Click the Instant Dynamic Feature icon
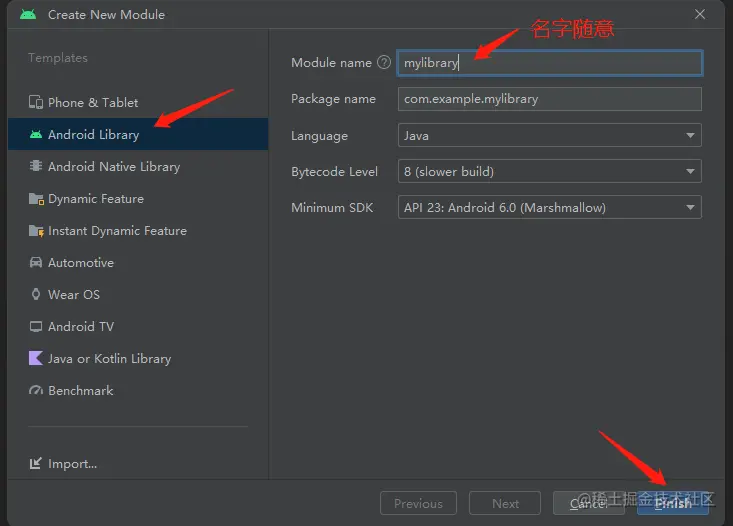The width and height of the screenshot is (733, 526). 36,230
